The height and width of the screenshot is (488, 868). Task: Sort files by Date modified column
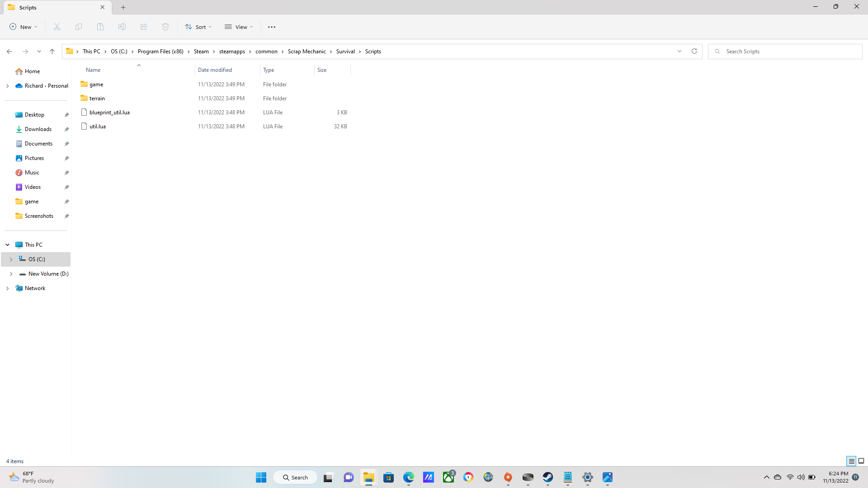pyautogui.click(x=215, y=70)
